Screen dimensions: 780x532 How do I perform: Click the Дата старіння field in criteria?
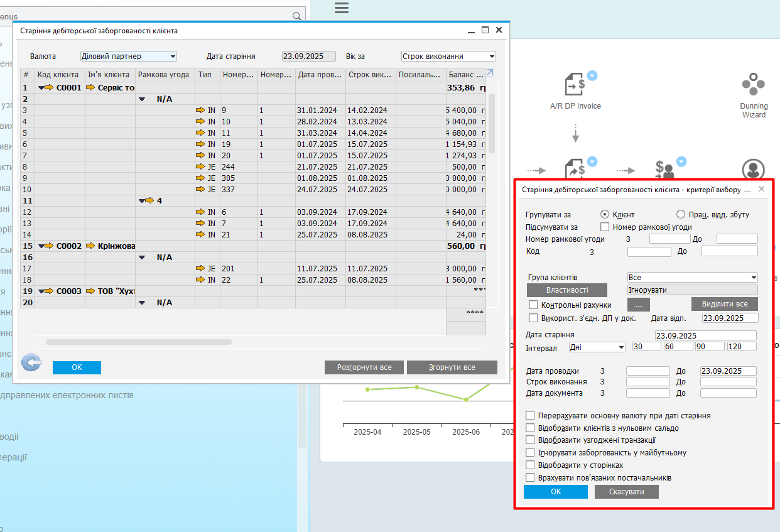(705, 335)
